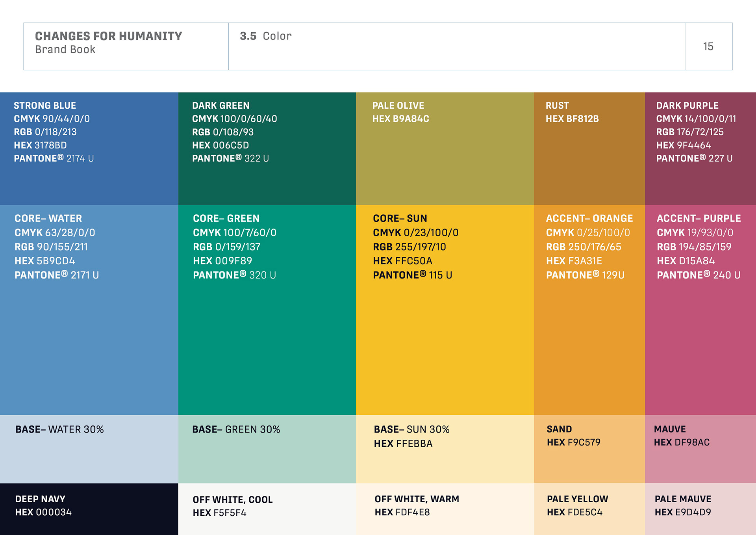Select the Pale Mauve swatch
Screen dimensions: 756x535
pyautogui.click(x=700, y=509)
